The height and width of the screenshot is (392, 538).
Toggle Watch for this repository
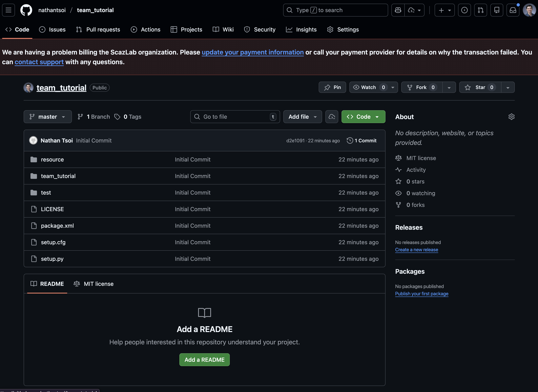(368, 87)
